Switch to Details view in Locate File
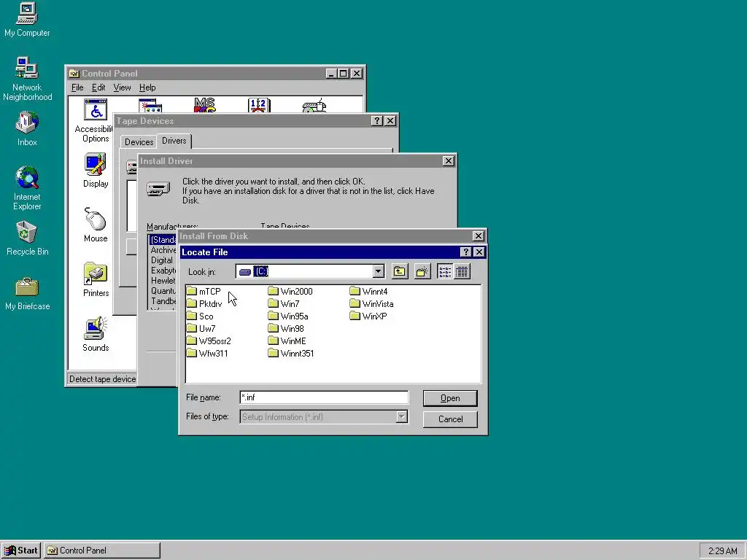 [462, 272]
